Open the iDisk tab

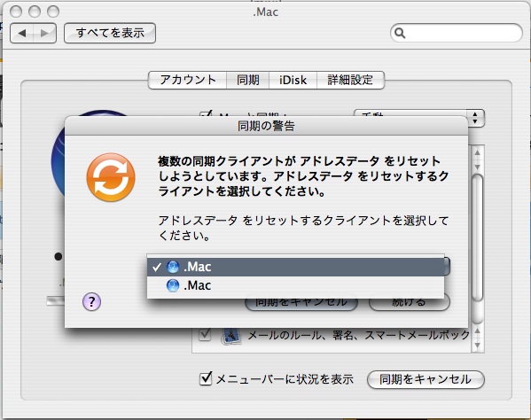pos(293,81)
